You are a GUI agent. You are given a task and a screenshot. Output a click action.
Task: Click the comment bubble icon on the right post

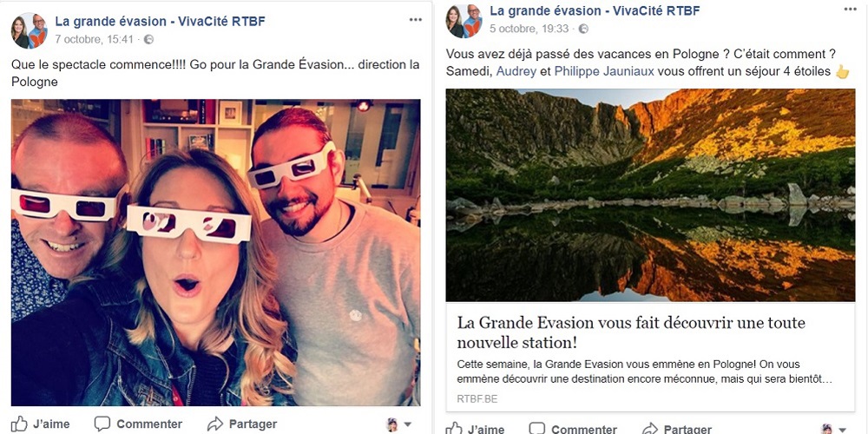pyautogui.click(x=537, y=429)
